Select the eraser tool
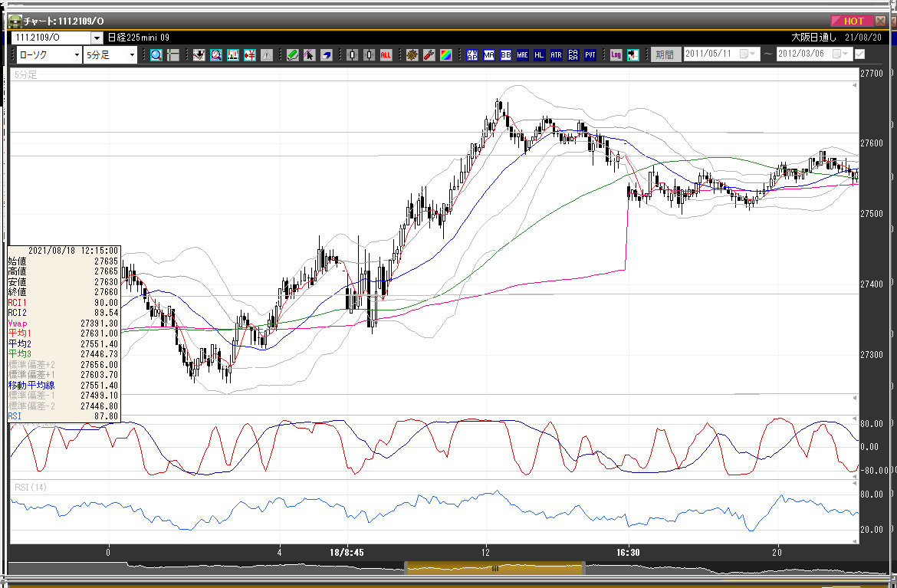 tap(326, 55)
